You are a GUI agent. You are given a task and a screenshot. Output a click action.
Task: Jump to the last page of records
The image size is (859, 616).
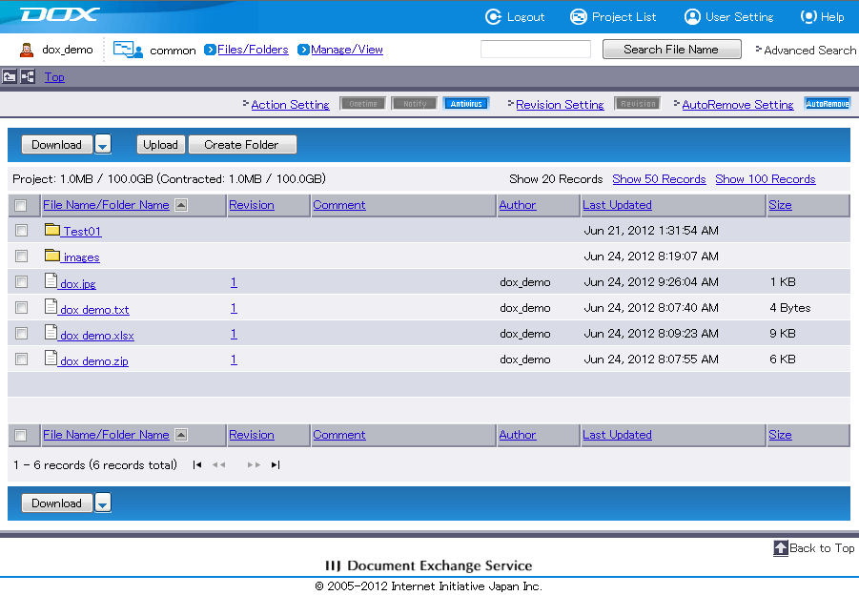point(276,465)
